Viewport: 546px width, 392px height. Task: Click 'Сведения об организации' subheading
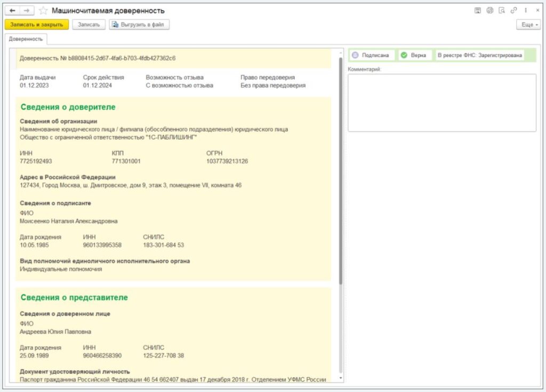[59, 121]
